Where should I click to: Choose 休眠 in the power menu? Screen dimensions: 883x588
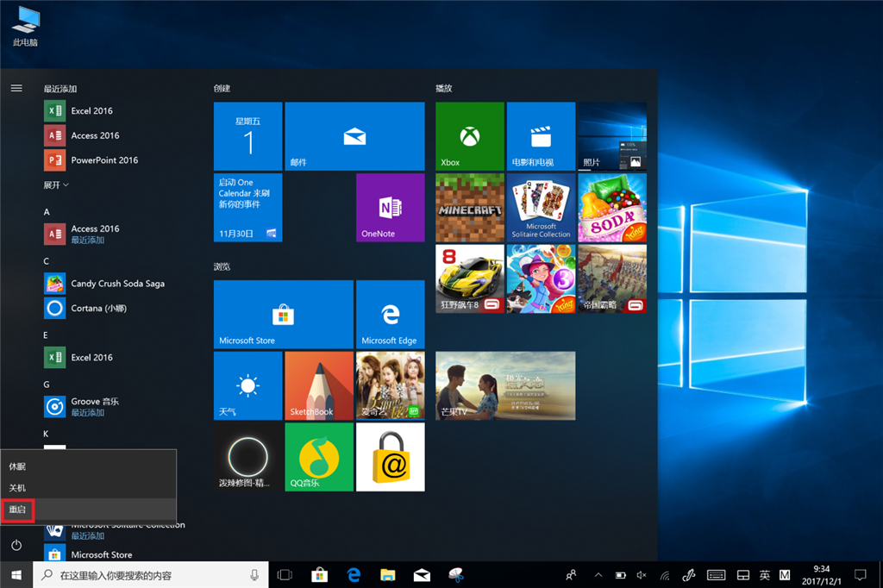(x=18, y=466)
